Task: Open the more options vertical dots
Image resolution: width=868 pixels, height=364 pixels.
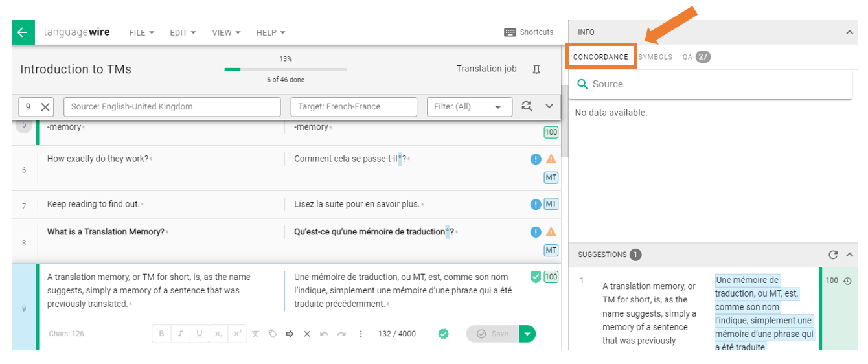Action: coord(361,334)
